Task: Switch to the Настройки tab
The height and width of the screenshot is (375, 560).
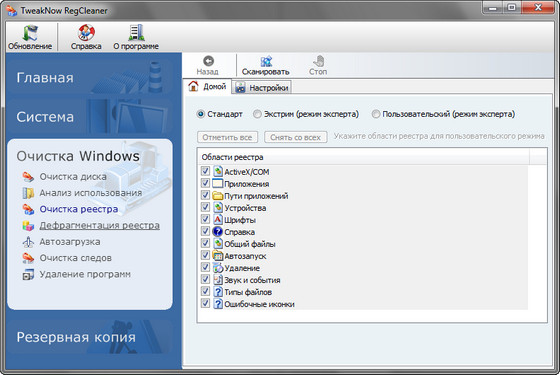Action: 262,88
